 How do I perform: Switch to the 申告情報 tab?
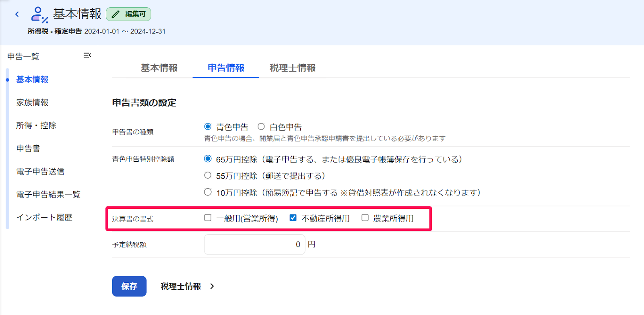(x=226, y=68)
